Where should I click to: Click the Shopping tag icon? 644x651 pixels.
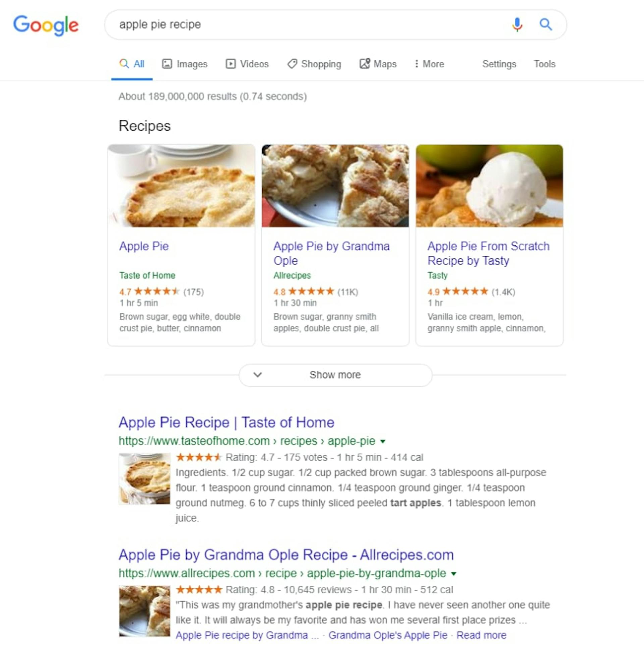coord(292,64)
